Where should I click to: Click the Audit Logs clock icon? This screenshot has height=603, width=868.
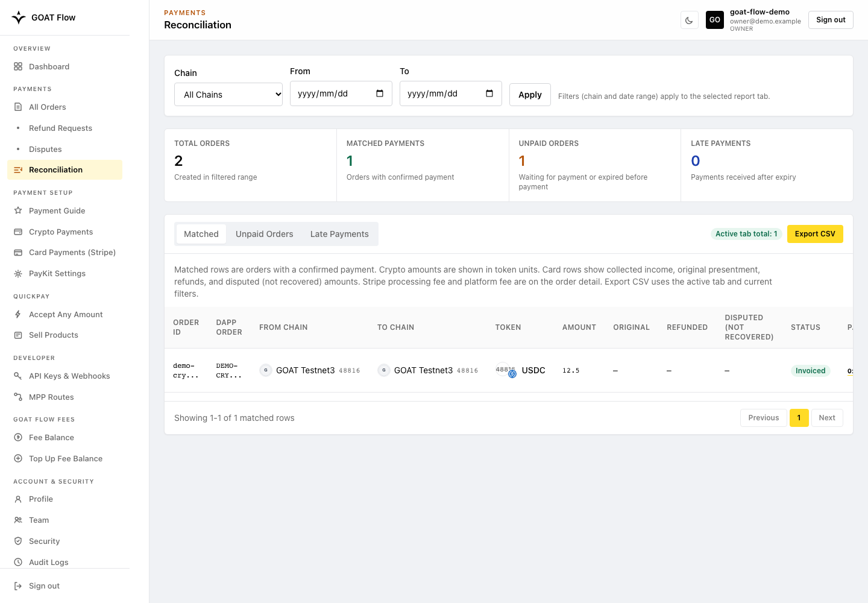[18, 562]
